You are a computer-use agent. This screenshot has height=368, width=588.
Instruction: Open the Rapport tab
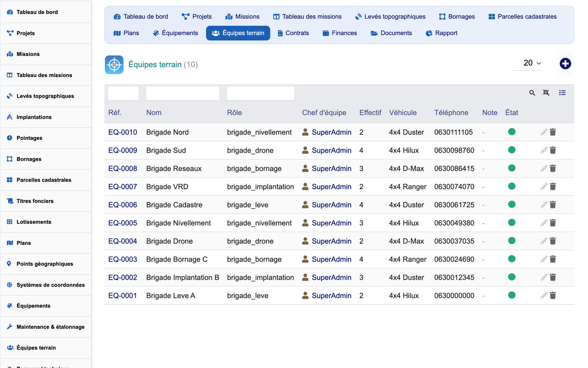click(x=441, y=33)
